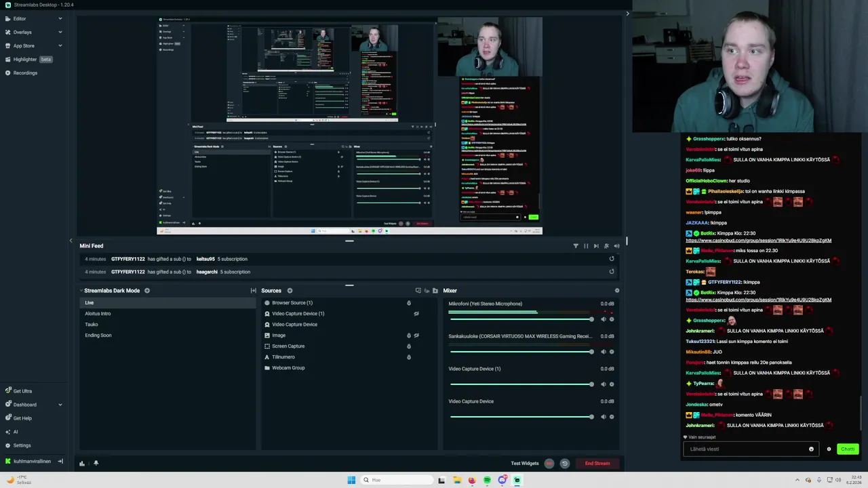Image resolution: width=868 pixels, height=488 pixels.
Task: Open the Mini Feed filter icon
Action: [x=576, y=246]
